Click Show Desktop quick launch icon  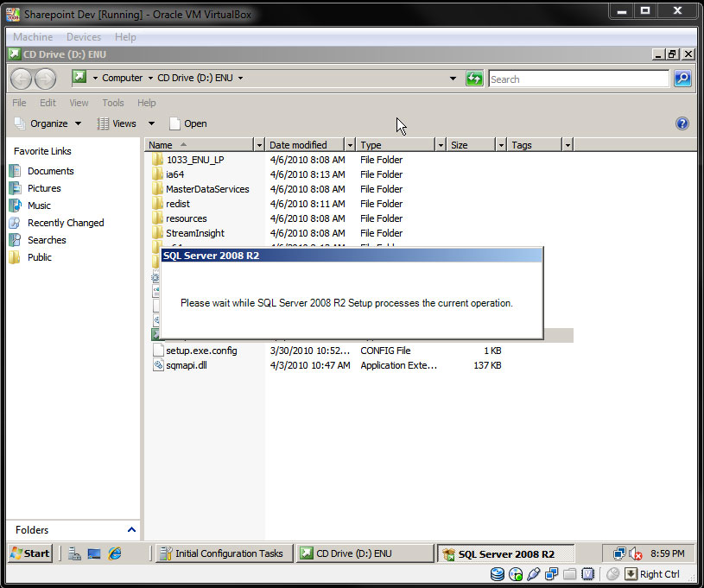[94, 553]
